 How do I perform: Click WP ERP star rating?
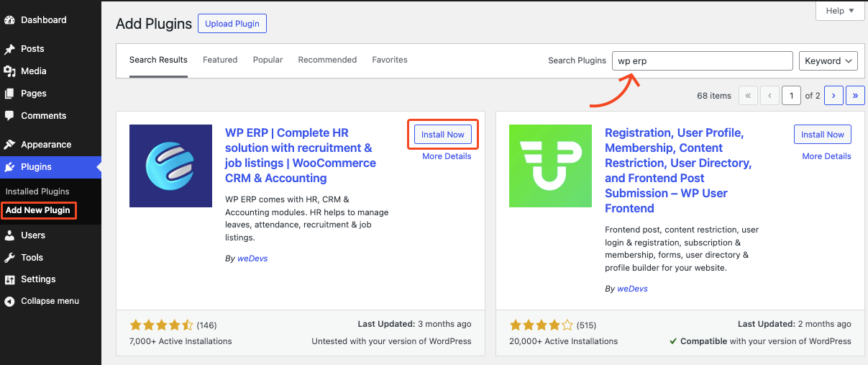[x=161, y=325]
